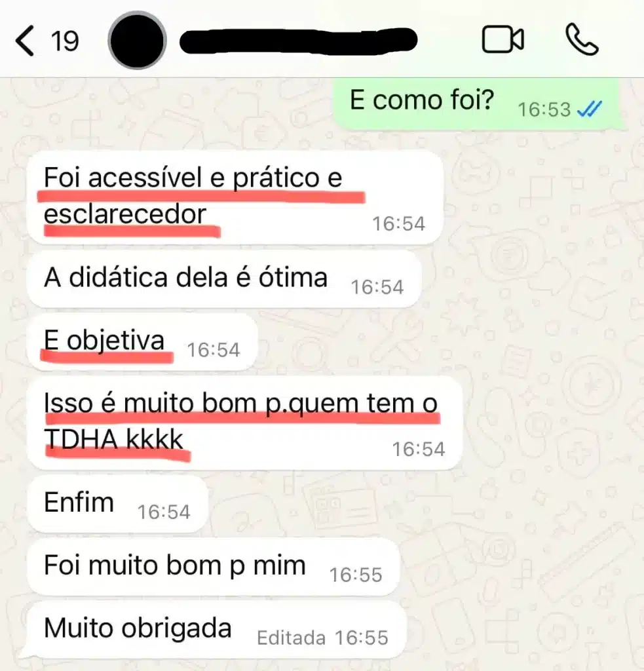Open the contact's blacked-out profile picture
This screenshot has height=671, width=644.
pyautogui.click(x=137, y=40)
